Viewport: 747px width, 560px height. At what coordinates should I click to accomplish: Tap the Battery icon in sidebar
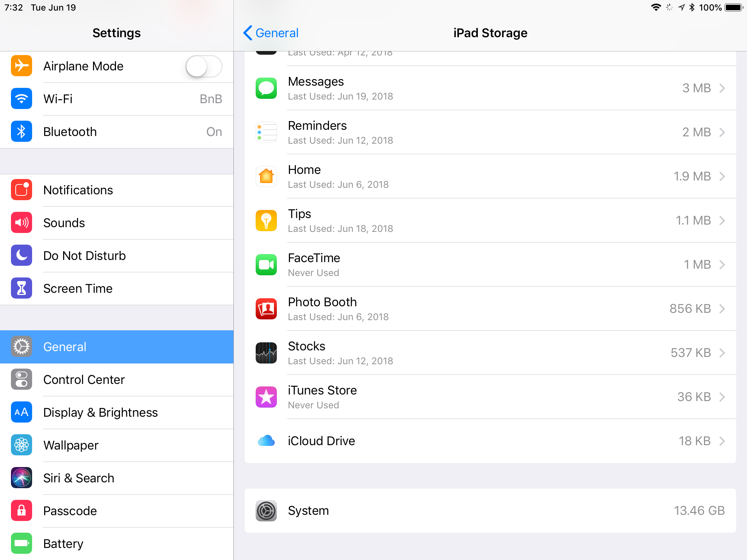22,544
